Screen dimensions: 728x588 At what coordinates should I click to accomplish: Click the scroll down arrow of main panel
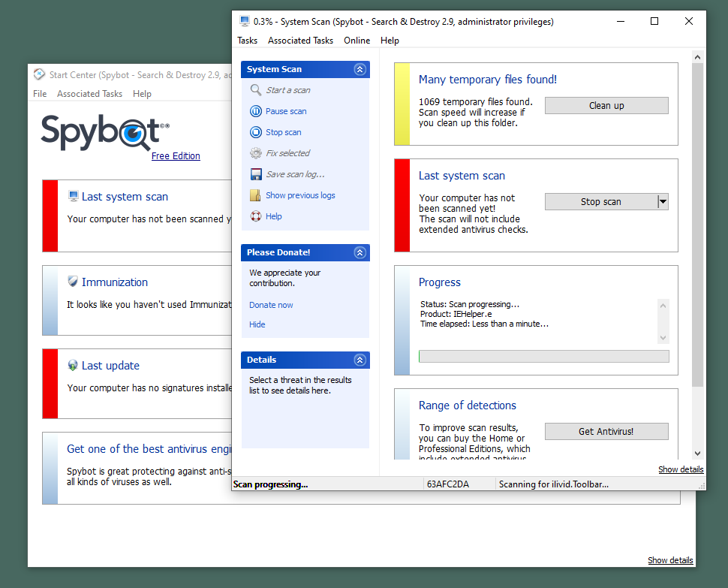(x=697, y=454)
